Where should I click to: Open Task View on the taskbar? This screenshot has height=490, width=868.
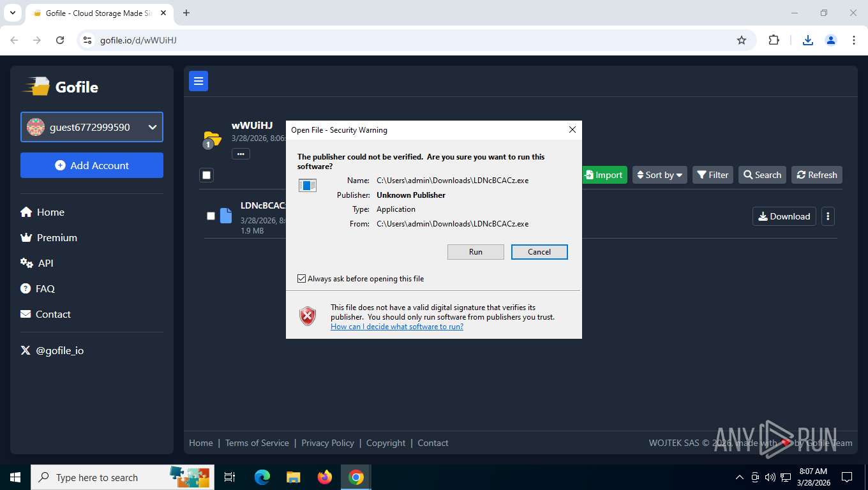[230, 477]
